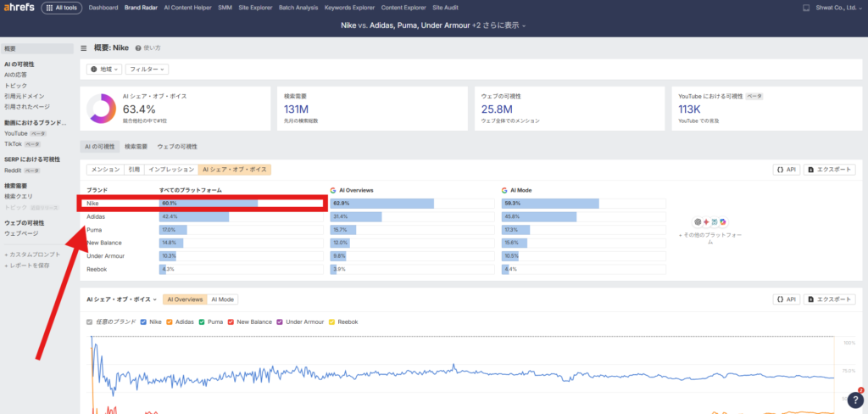The width and height of the screenshot is (868, 414).
Task: Expand the フィルター filter dropdown
Action: [147, 69]
